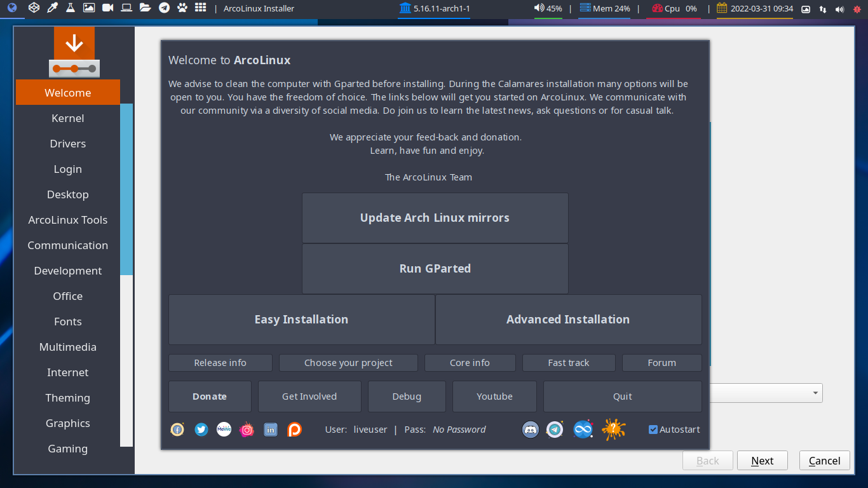Click the picture tray icon after the clock

pyautogui.click(x=806, y=9)
